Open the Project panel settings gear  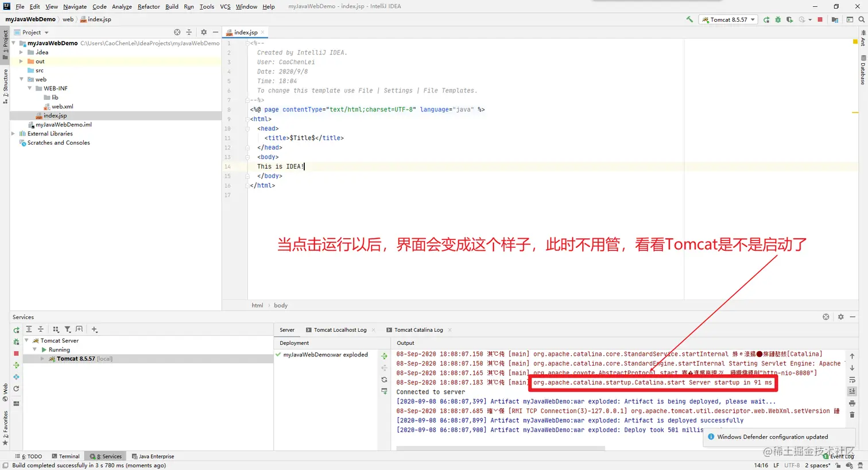(204, 32)
